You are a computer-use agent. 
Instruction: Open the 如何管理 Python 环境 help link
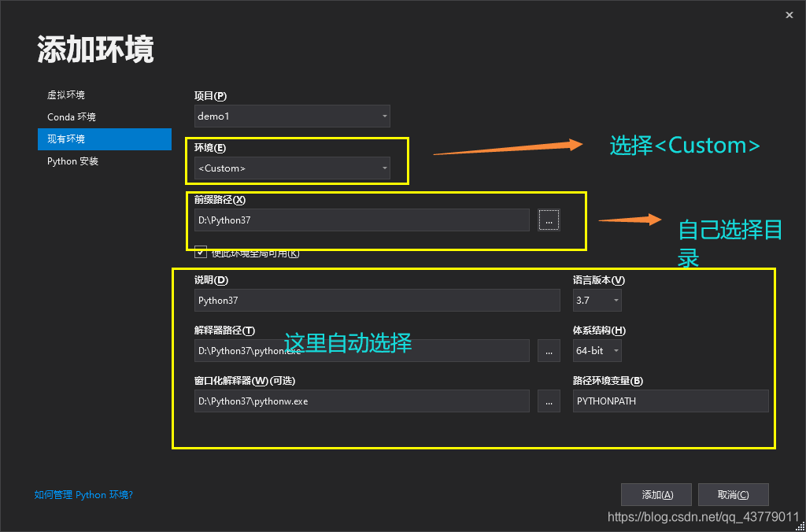click(x=83, y=495)
